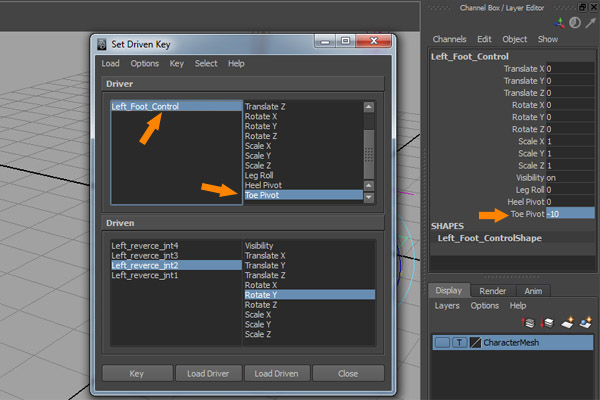The width and height of the screenshot is (600, 400).
Task: Click the Translate X value in Channel Box
Action: click(x=570, y=69)
